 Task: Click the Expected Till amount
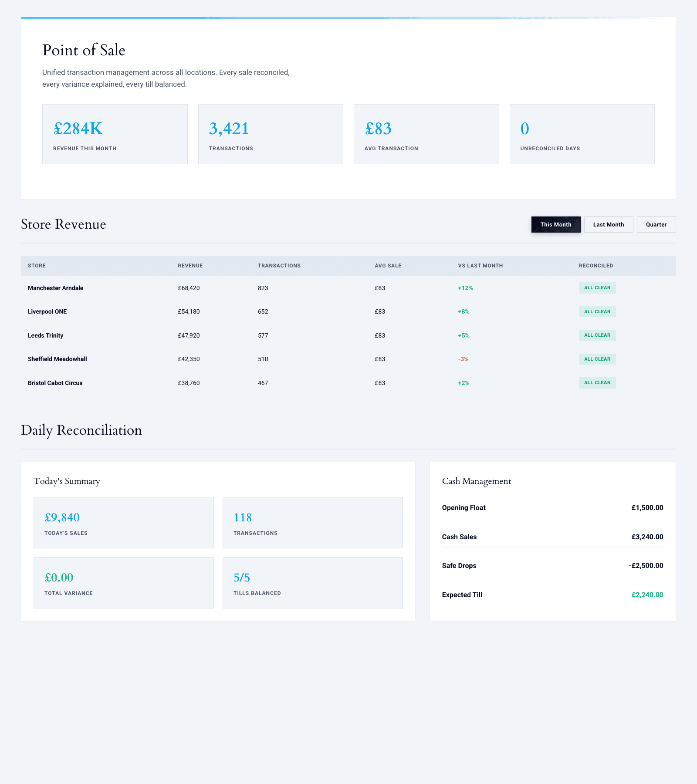point(646,595)
